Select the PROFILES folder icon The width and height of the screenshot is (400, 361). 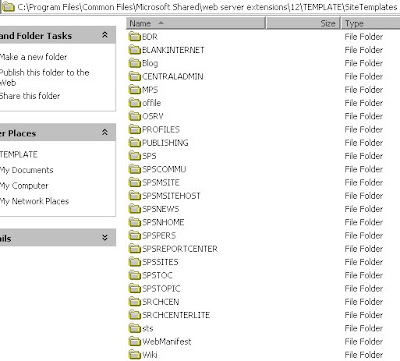click(135, 129)
